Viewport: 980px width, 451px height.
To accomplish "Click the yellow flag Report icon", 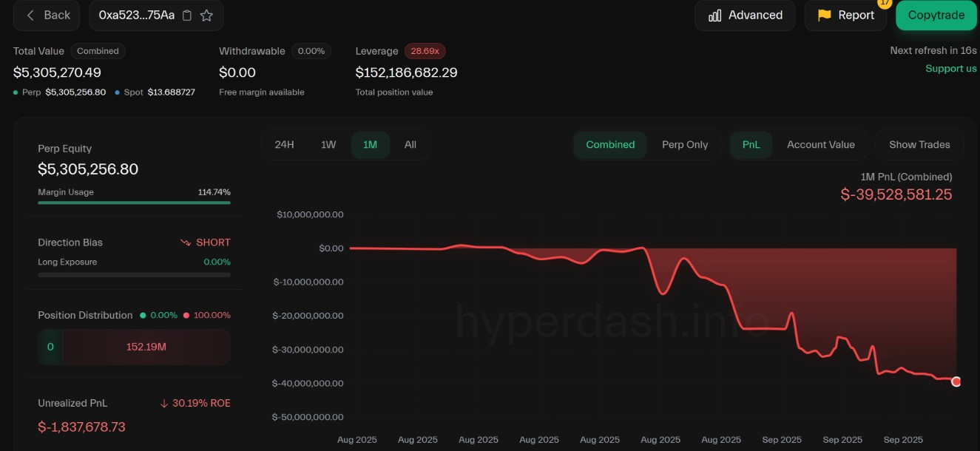I will coord(824,16).
